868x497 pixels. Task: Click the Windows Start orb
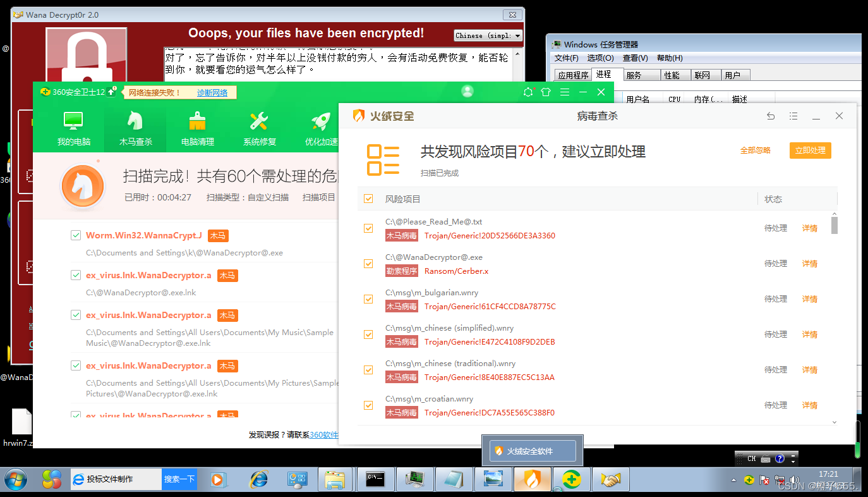click(15, 480)
